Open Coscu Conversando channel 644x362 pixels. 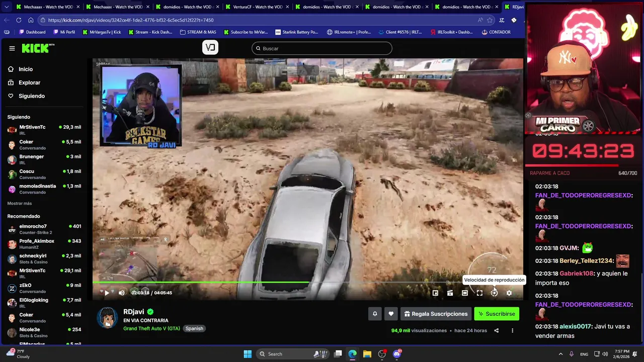[x=44, y=174]
